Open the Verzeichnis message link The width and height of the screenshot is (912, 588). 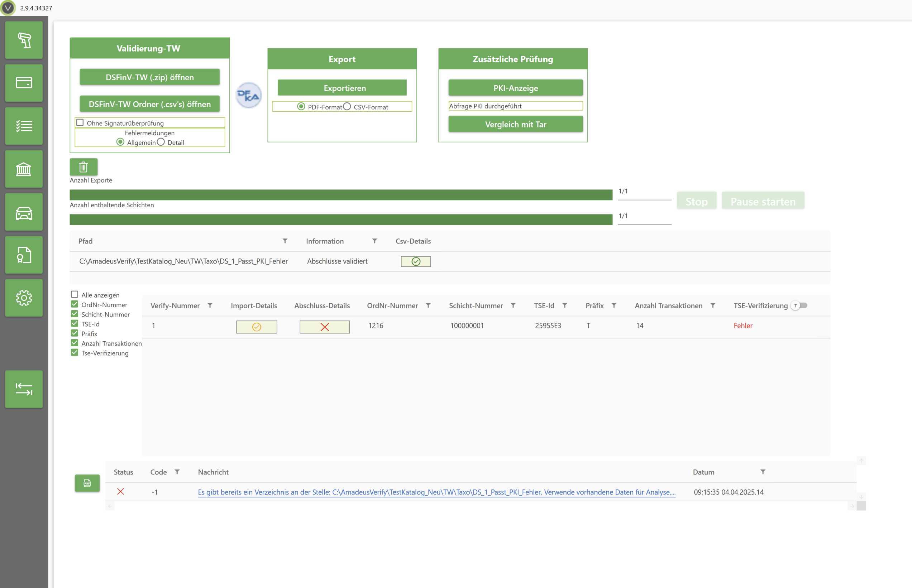pos(436,492)
